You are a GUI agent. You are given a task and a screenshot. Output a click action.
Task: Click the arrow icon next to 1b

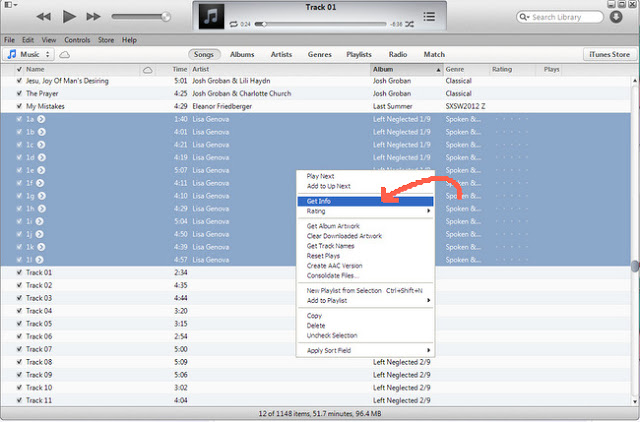click(42, 132)
